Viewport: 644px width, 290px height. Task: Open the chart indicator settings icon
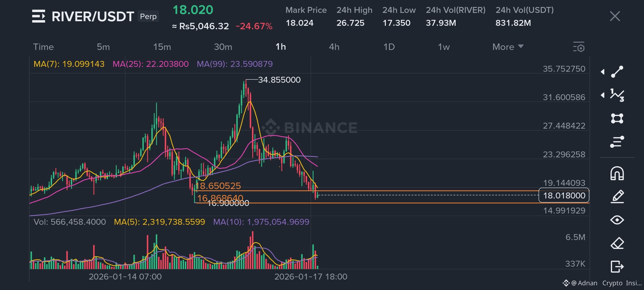(x=579, y=47)
